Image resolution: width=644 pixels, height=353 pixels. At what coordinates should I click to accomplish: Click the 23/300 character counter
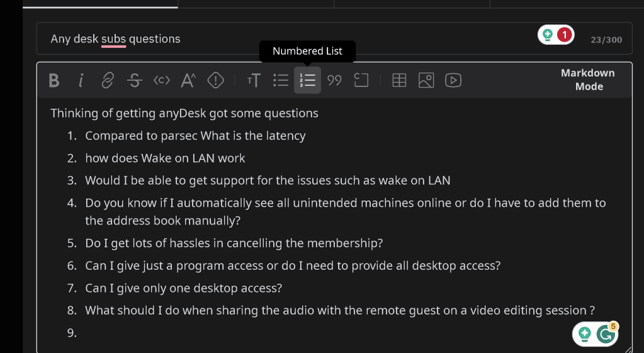pos(606,40)
